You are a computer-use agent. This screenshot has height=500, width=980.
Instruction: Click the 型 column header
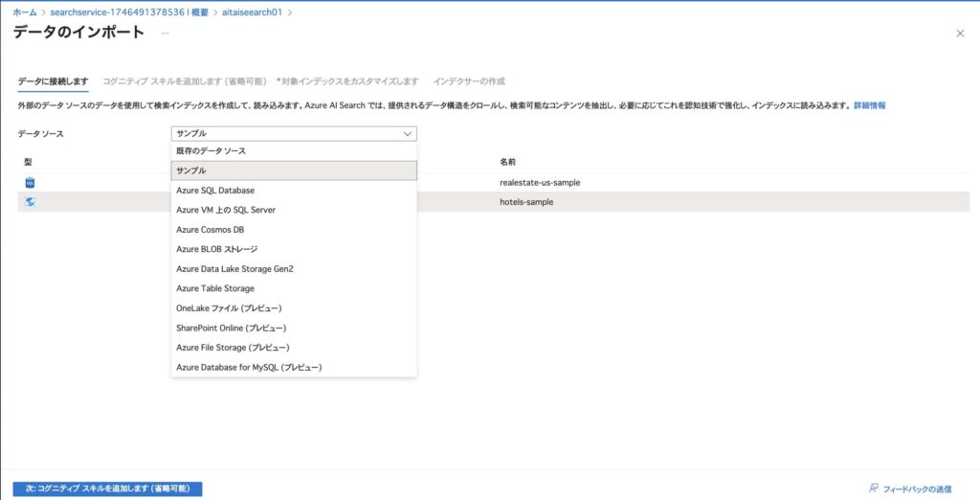28,162
